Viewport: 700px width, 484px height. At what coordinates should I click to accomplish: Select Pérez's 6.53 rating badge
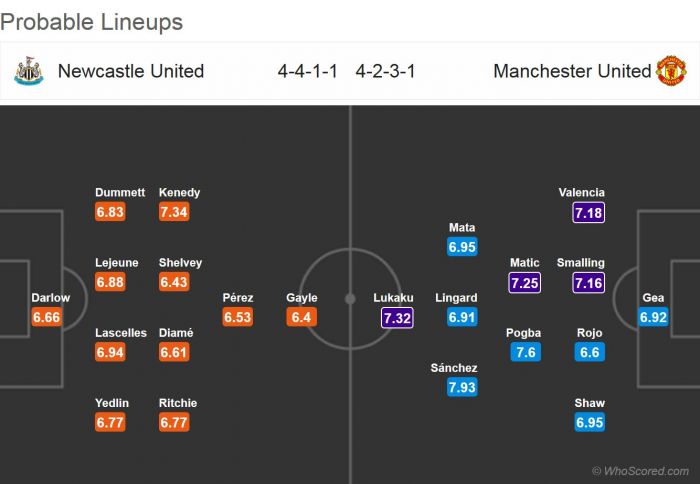point(238,317)
